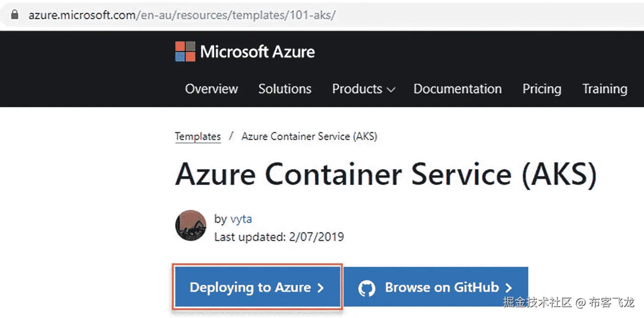Click the Browse on GitHub button
This screenshot has width=644, height=318.
click(436, 287)
